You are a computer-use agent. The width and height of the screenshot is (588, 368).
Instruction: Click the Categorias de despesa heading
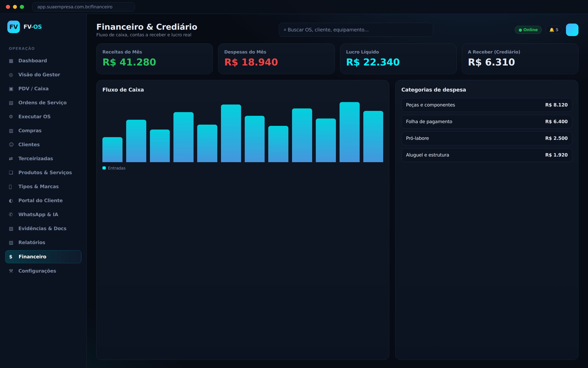pyautogui.click(x=434, y=90)
